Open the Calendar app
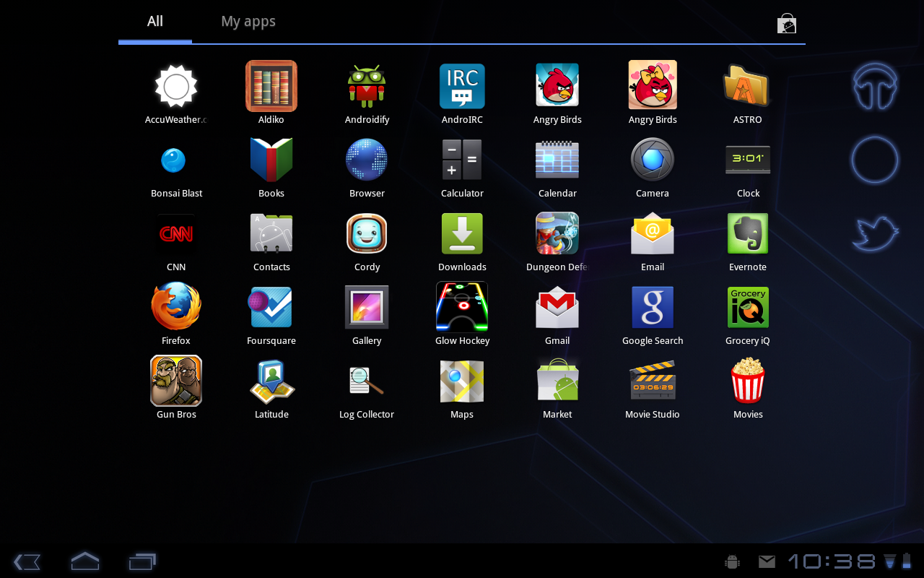 click(557, 160)
